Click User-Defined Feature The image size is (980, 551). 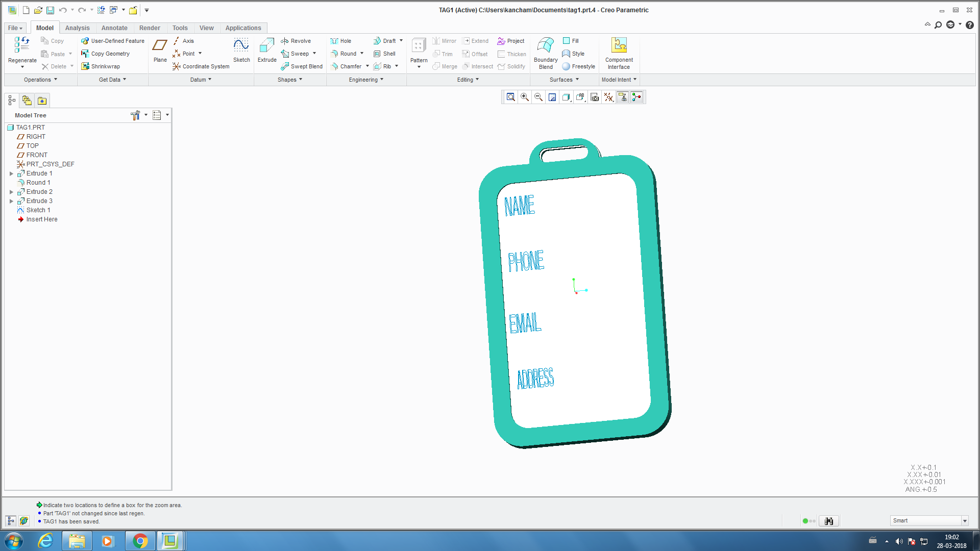pyautogui.click(x=113, y=41)
